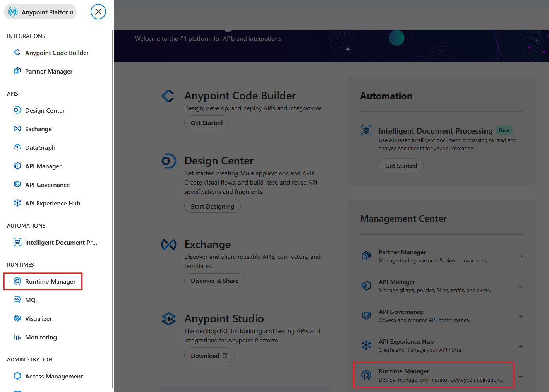Open the Visualizer icon in the sidebar

[x=17, y=318]
